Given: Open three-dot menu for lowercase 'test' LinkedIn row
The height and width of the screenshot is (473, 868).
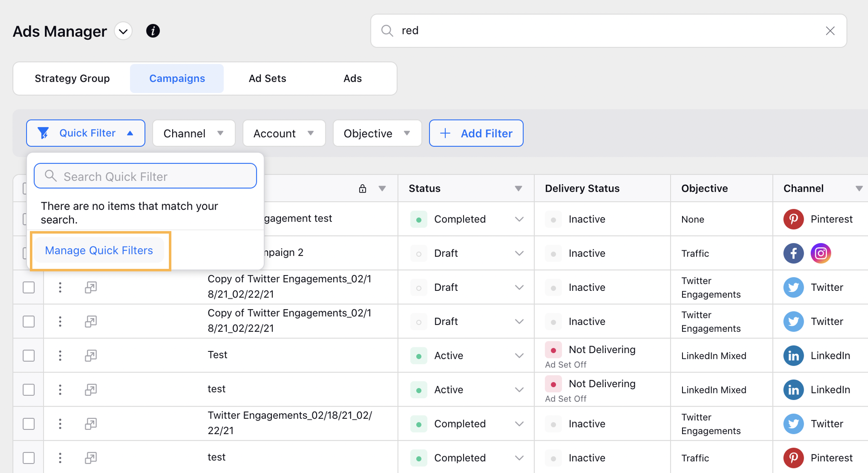Looking at the screenshot, I should pyautogui.click(x=60, y=390).
